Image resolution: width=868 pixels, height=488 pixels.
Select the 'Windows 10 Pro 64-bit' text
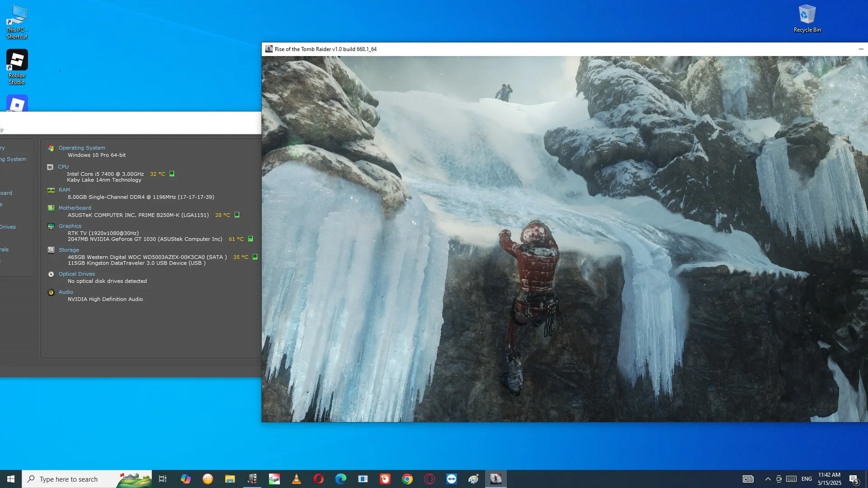click(97, 155)
